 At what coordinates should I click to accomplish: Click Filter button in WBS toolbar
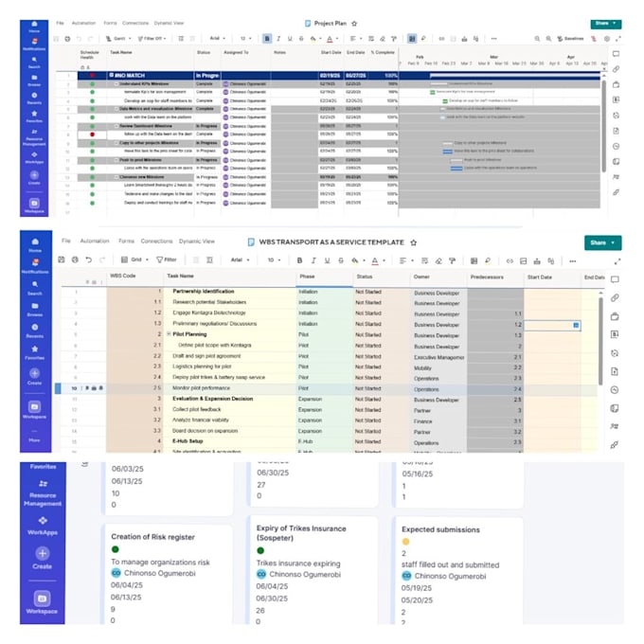(167, 259)
